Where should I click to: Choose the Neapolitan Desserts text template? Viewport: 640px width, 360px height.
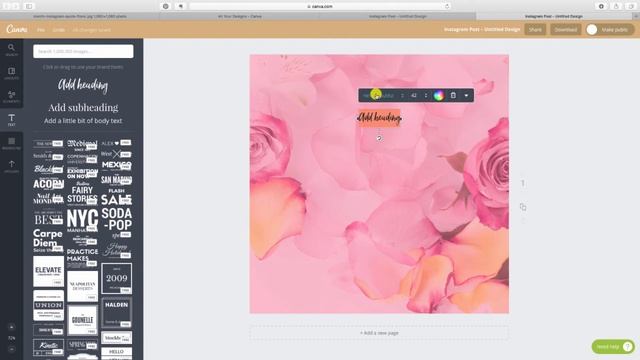(82, 286)
